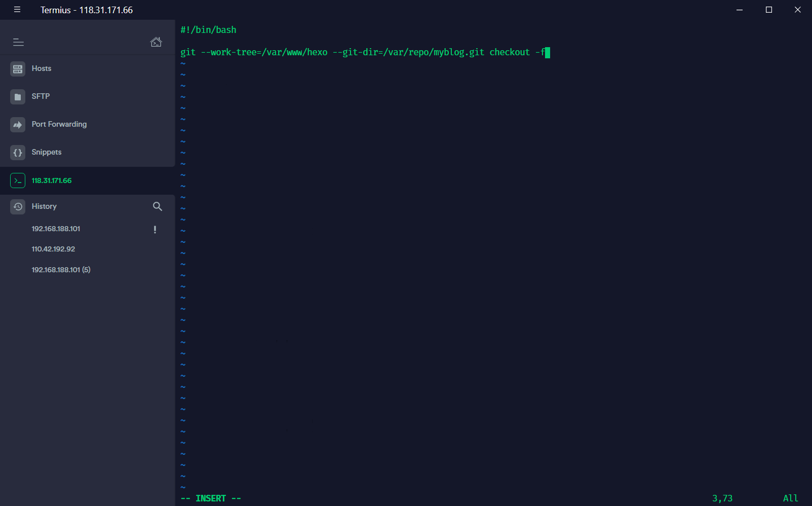Click the warning exclamation beside 192.168.188.101

point(155,229)
